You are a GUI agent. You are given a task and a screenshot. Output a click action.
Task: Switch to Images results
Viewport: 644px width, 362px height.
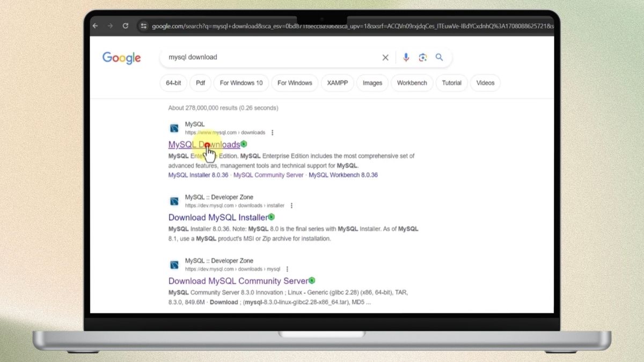pos(372,83)
